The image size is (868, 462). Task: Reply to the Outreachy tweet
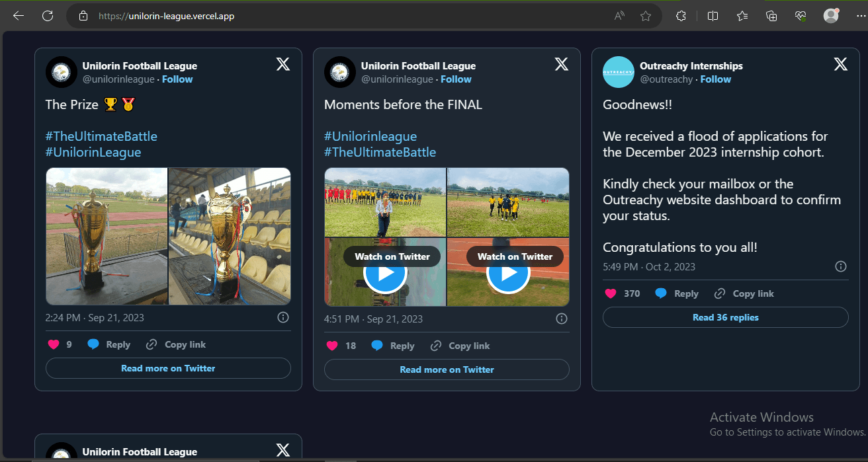676,293
